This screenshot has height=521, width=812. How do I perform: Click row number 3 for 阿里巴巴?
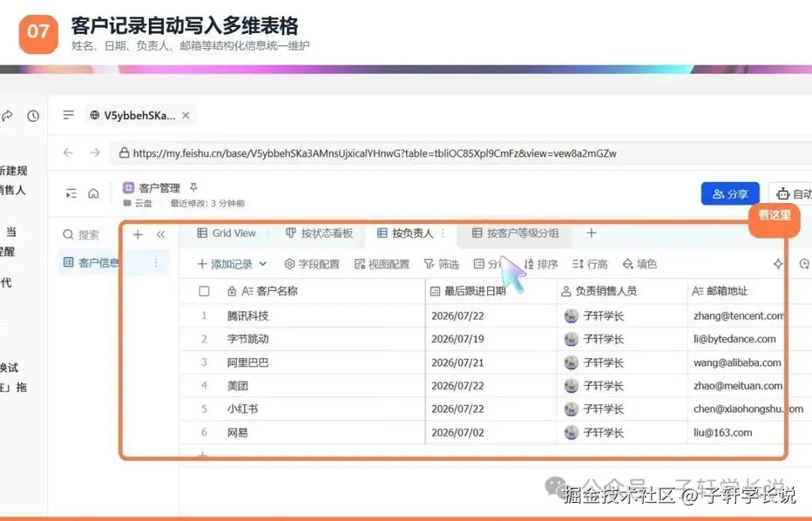coord(204,362)
